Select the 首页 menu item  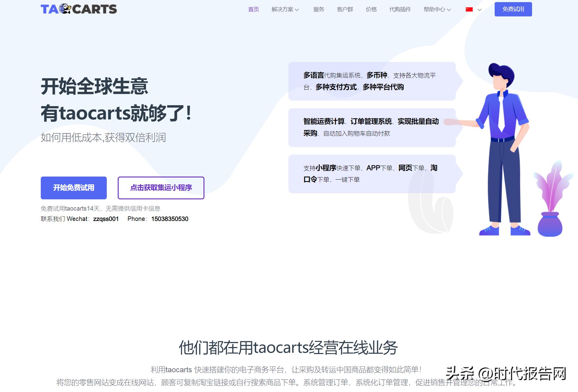[253, 9]
